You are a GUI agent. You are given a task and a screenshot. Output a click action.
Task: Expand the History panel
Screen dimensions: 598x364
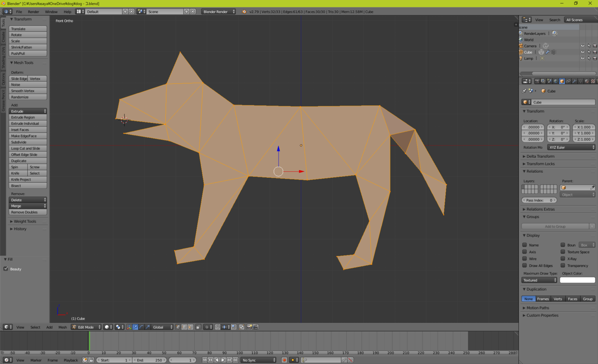[x=20, y=229]
